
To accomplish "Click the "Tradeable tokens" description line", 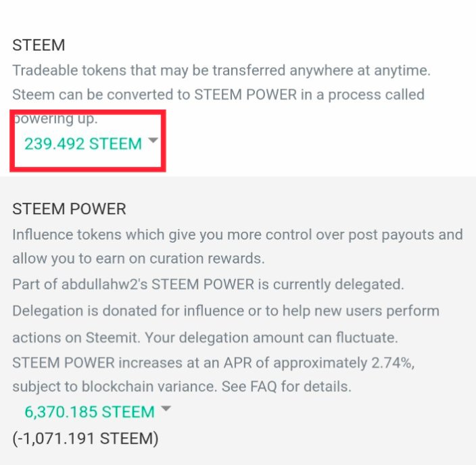I will [221, 70].
